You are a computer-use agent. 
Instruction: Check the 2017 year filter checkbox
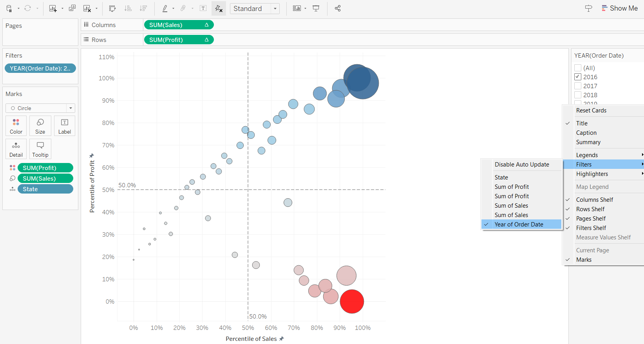(x=578, y=86)
